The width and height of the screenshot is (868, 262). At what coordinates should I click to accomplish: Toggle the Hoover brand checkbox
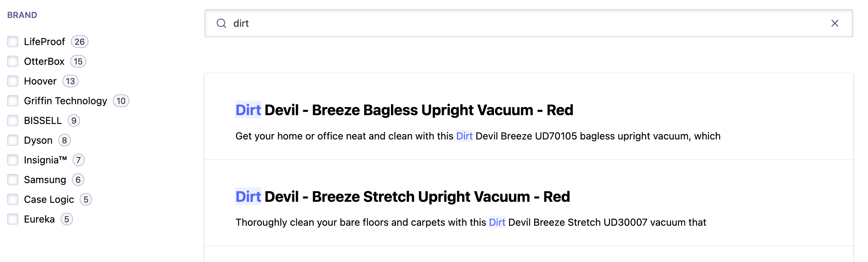pyautogui.click(x=13, y=81)
